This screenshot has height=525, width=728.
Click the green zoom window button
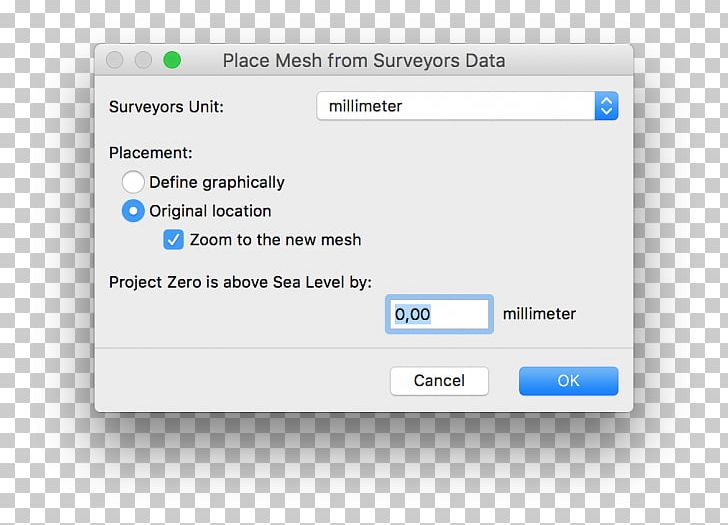pos(172,60)
